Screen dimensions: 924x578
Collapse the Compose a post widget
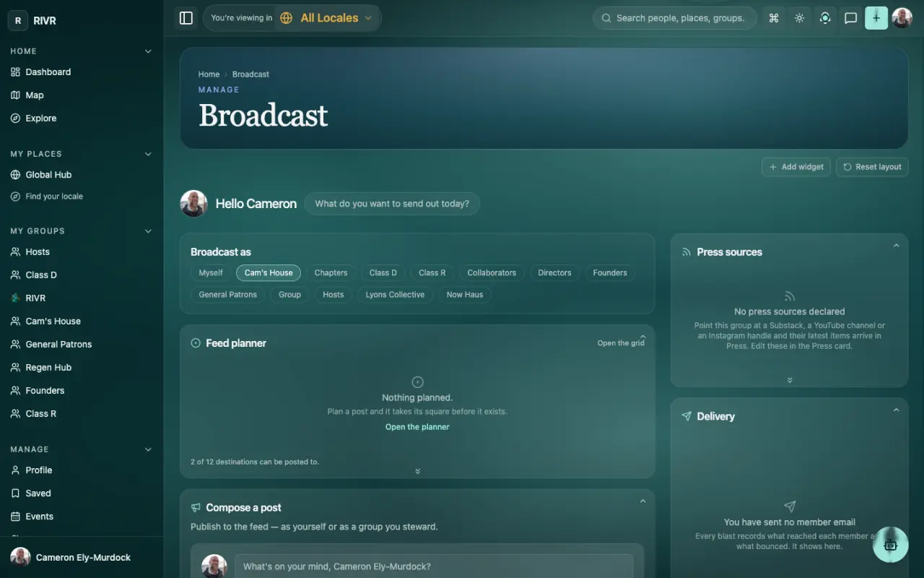pyautogui.click(x=642, y=501)
